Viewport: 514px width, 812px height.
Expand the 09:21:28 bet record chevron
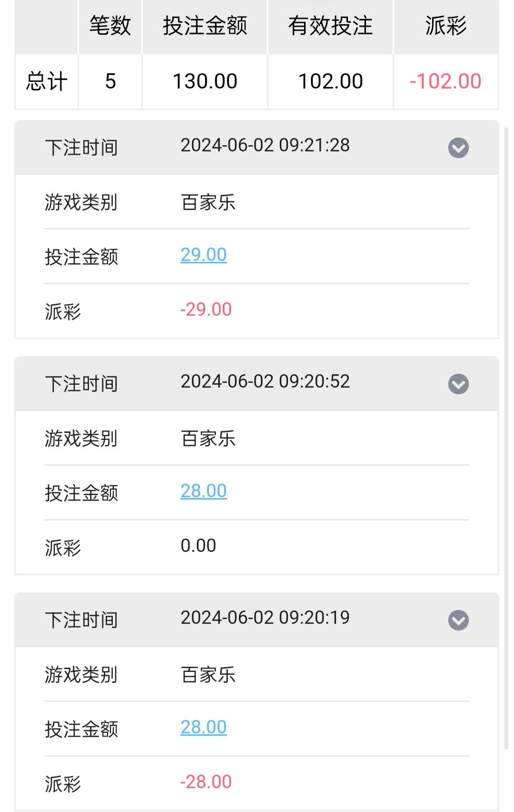pos(458,148)
